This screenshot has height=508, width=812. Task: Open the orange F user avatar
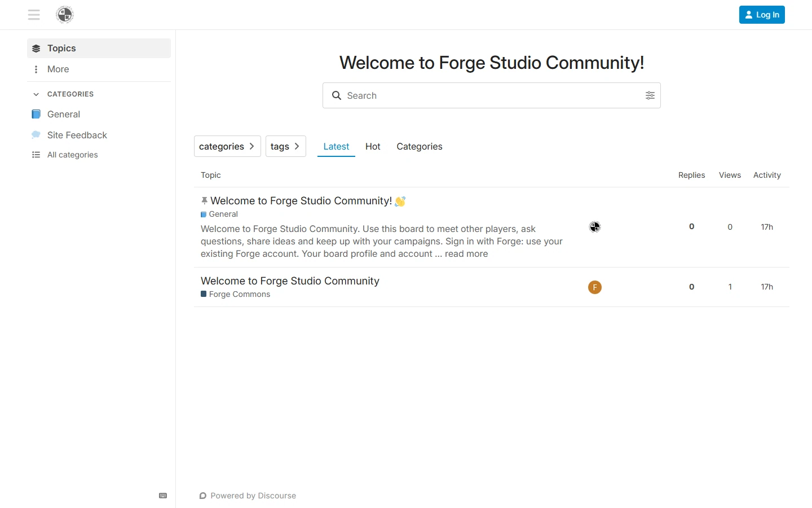pos(595,287)
